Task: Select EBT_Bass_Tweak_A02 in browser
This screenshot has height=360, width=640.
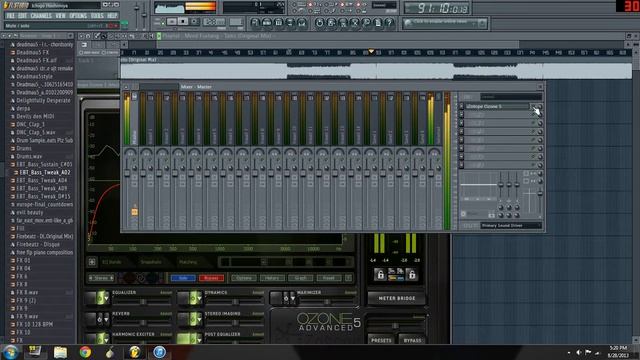Action: (45, 173)
